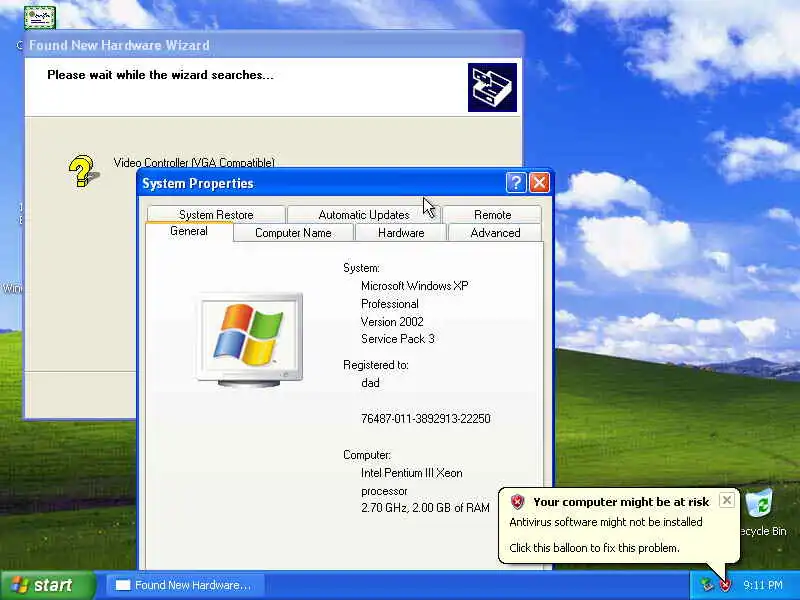This screenshot has height=600, width=800.
Task: Open the Advanced tab
Action: pos(495,233)
